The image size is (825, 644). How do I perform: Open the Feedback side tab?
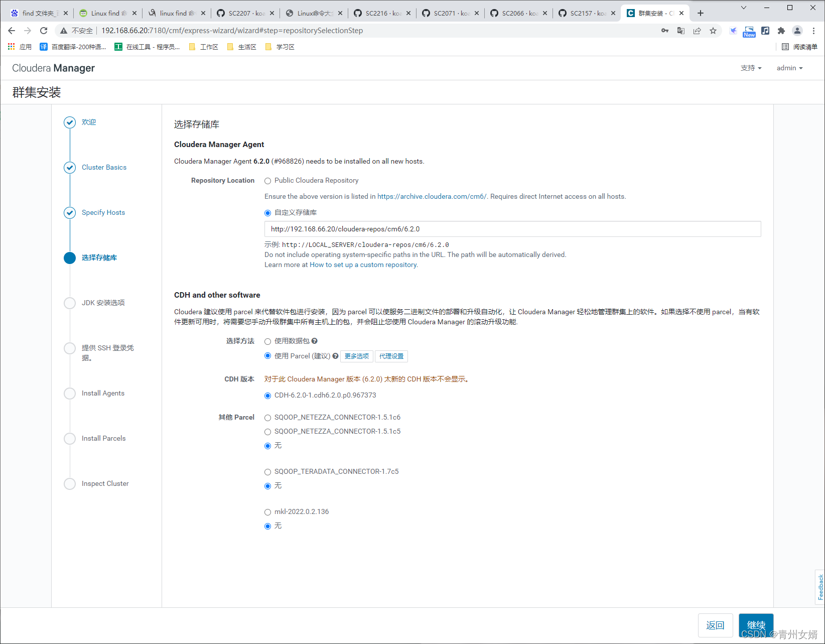coord(820,587)
